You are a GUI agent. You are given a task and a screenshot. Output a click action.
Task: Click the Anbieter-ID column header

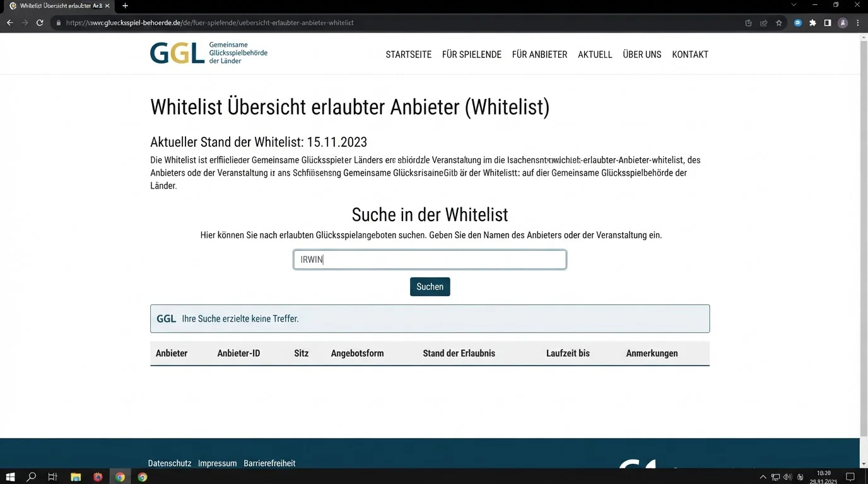(x=238, y=354)
